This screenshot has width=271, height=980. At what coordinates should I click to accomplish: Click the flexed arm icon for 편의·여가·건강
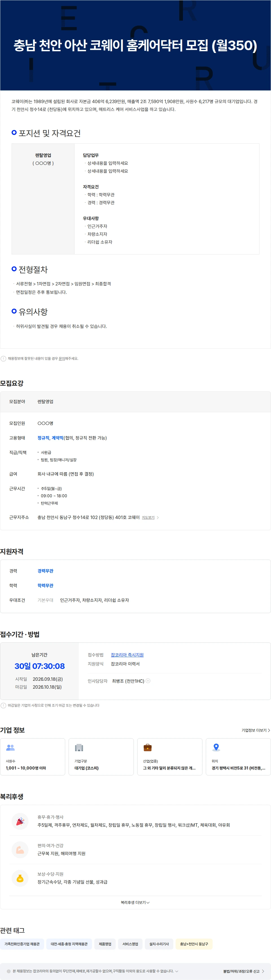pos(20,850)
